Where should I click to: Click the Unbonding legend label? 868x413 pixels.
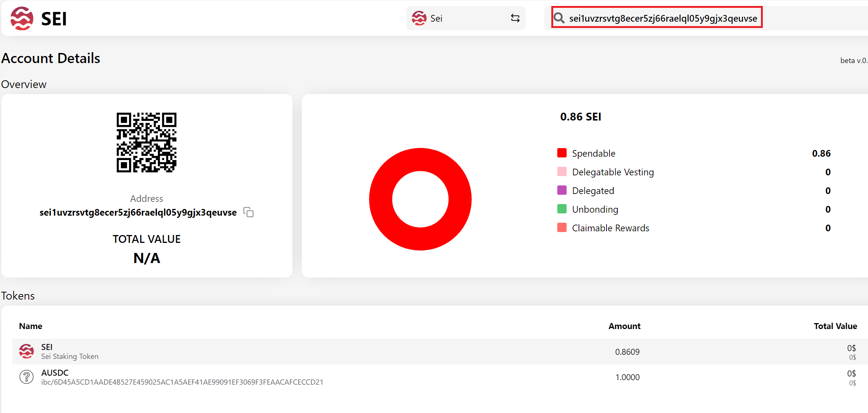[595, 209]
